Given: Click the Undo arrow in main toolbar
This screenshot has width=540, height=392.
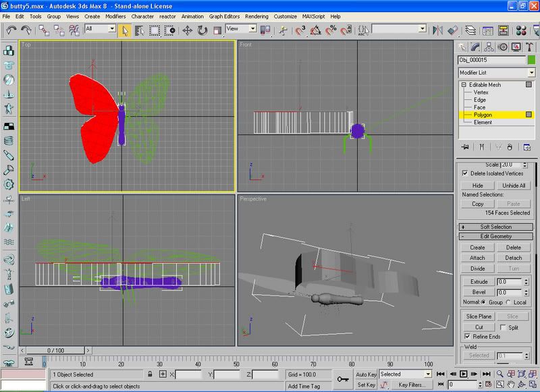Looking at the screenshot, I should [x=11, y=30].
